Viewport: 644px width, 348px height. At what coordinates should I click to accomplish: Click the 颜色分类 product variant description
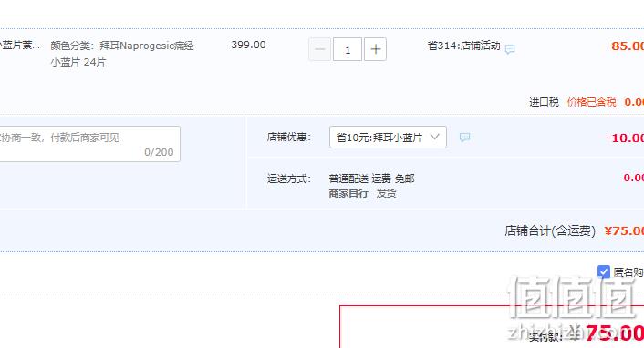point(122,54)
